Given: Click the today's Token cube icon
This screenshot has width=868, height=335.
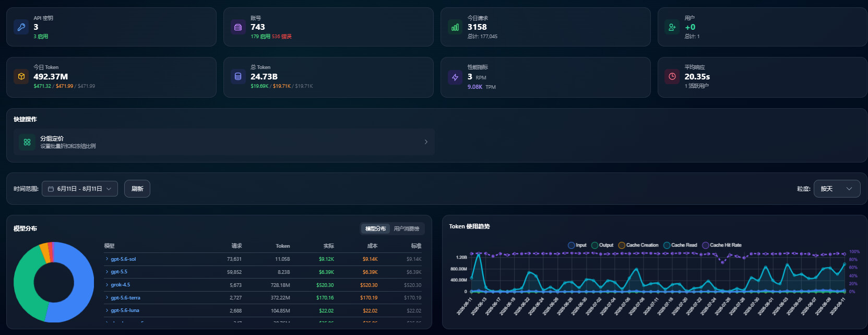Looking at the screenshot, I should click(x=21, y=76).
